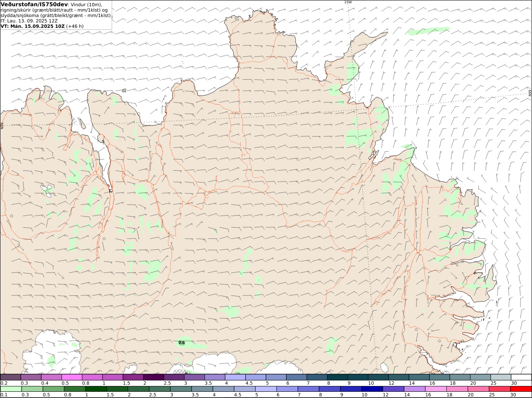Click the pale lilac swatch at 5, bottom legend
Image resolution: width=532 pixels, height=398 pixels.
tap(266, 389)
